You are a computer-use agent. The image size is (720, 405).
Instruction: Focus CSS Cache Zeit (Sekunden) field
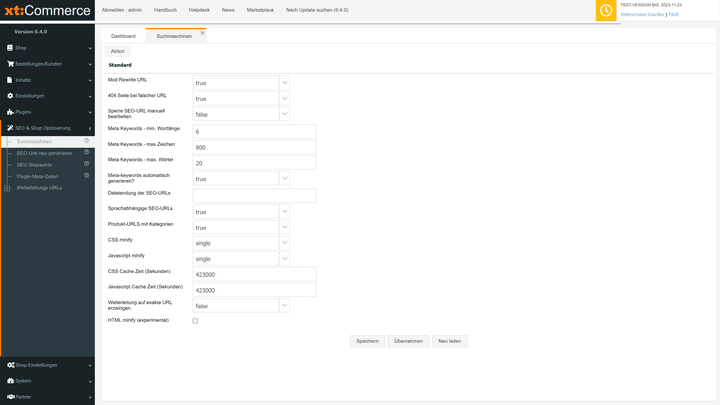point(254,274)
